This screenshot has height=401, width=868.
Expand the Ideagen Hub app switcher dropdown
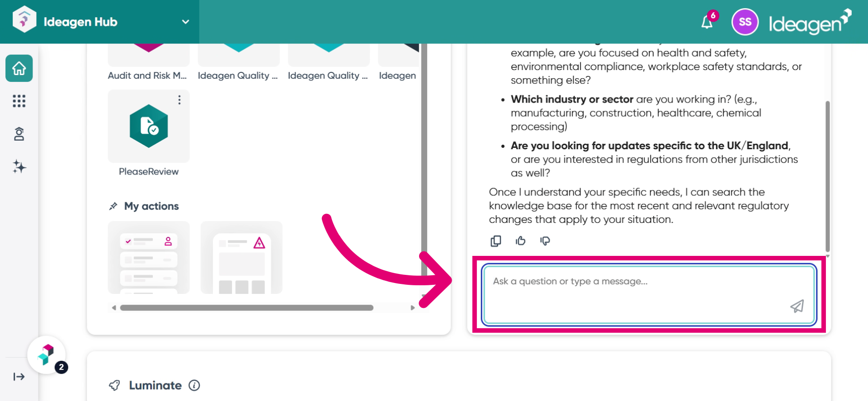pos(185,22)
